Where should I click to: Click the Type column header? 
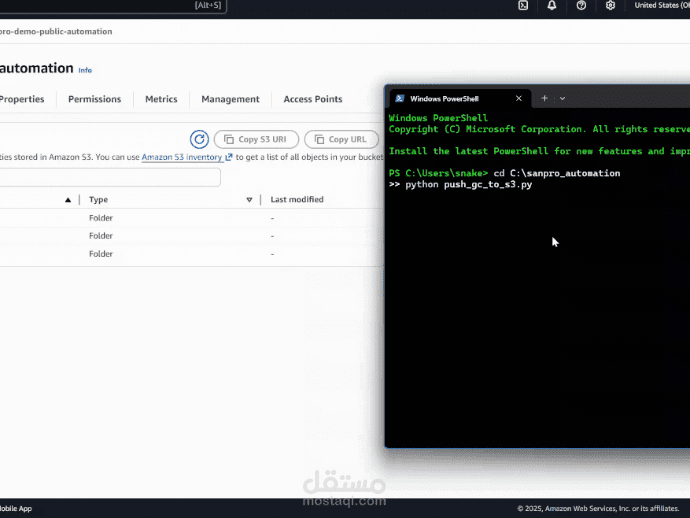point(99,200)
